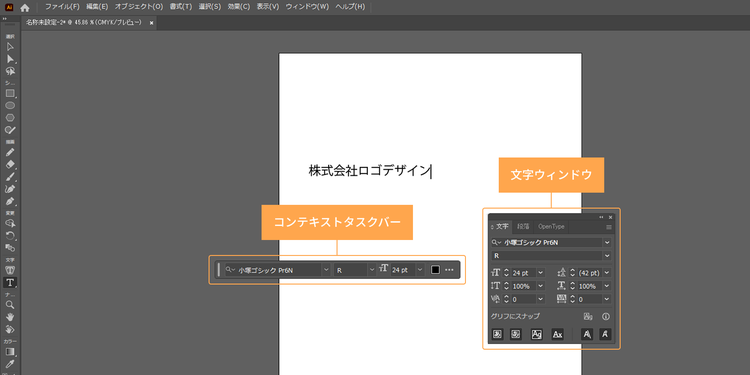The width and height of the screenshot is (750, 375).
Task: Switch to the 段落 tab
Action: [523, 227]
